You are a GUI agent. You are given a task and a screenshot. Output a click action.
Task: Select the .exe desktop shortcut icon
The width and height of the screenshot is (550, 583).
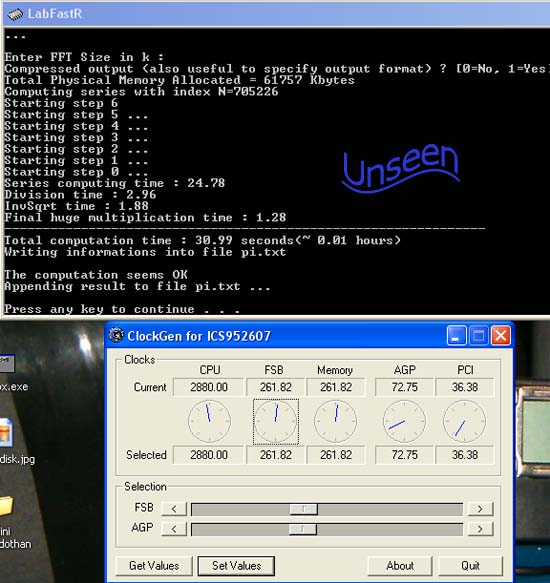pyautogui.click(x=7, y=364)
